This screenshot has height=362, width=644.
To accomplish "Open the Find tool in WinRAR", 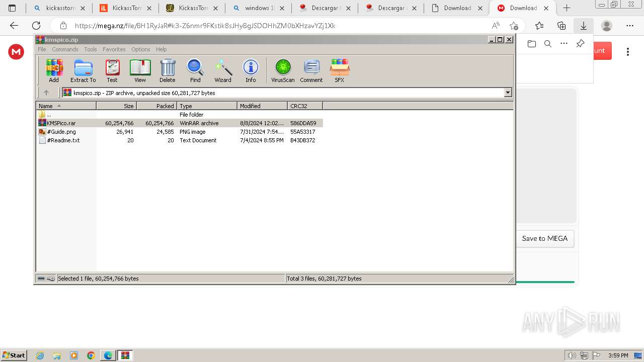I will click(195, 70).
